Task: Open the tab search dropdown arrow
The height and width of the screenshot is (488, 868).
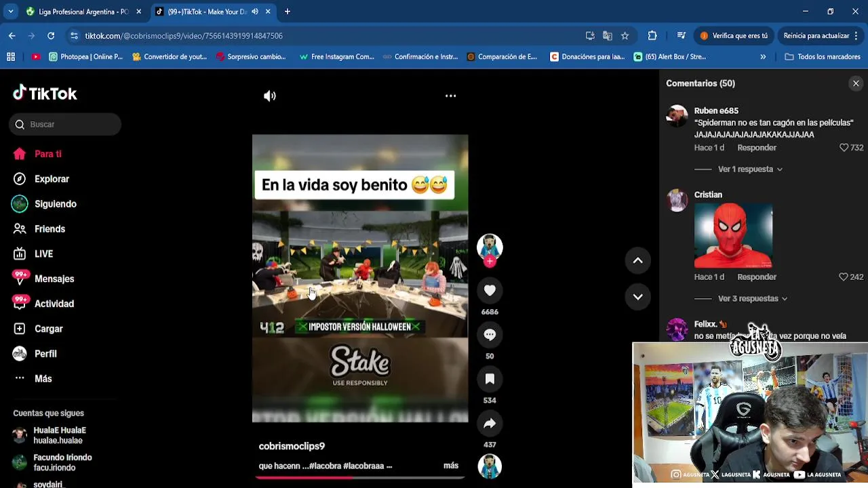Action: coord(10,12)
